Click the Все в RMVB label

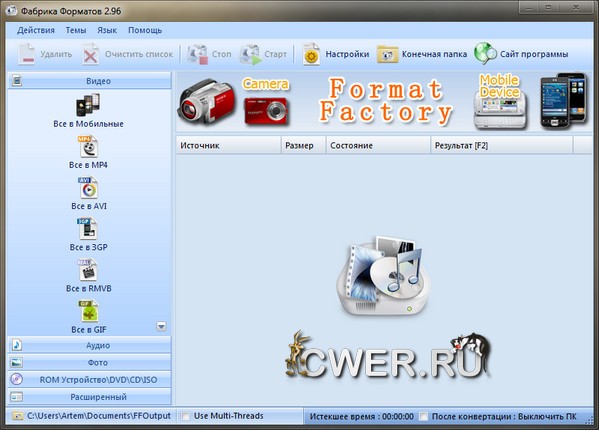click(x=89, y=288)
